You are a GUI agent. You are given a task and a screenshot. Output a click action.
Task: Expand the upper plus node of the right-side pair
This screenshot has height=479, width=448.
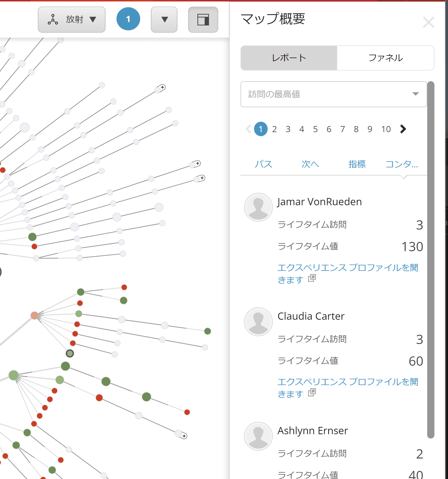[198, 164]
